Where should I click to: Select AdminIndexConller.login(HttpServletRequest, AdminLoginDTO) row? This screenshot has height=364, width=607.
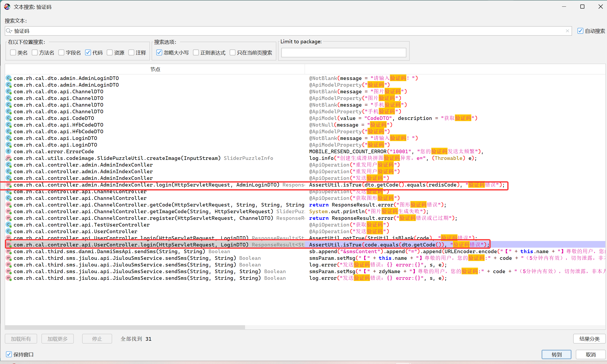click(305, 185)
